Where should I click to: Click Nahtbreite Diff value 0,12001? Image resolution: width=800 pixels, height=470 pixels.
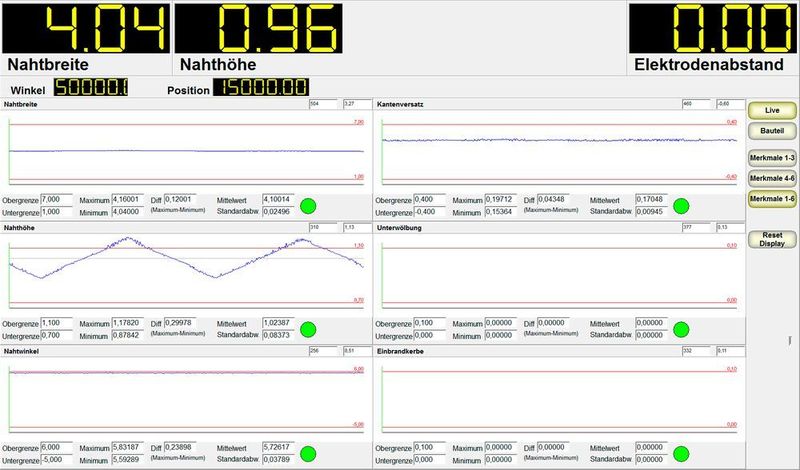[180, 199]
